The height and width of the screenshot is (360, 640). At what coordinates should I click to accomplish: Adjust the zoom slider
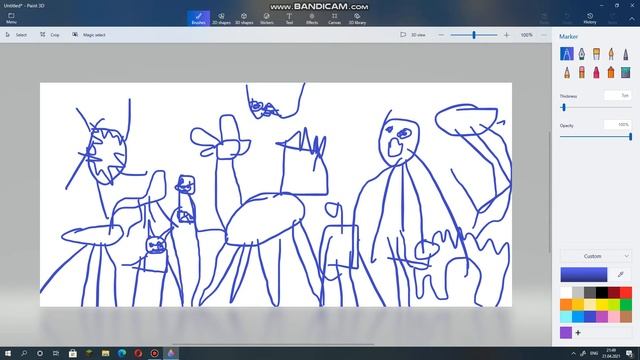474,35
